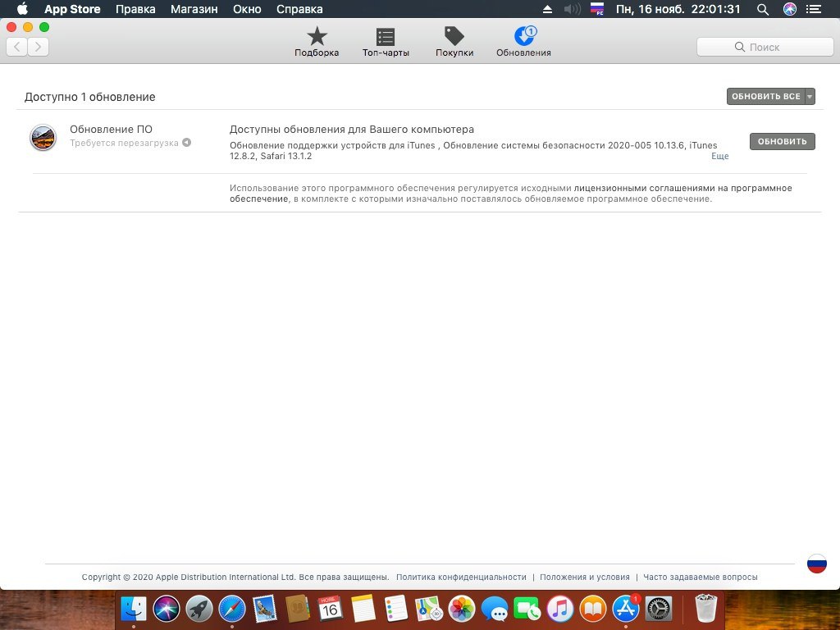
Task: Open Положения и условия link
Action: pyautogui.click(x=584, y=577)
